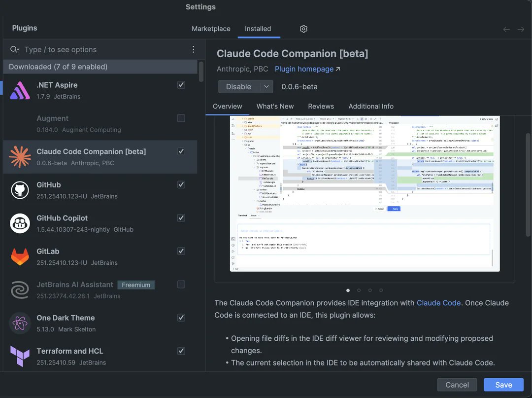Image resolution: width=532 pixels, height=398 pixels.
Task: Click the Terraform and HCL icon
Action: pos(20,356)
